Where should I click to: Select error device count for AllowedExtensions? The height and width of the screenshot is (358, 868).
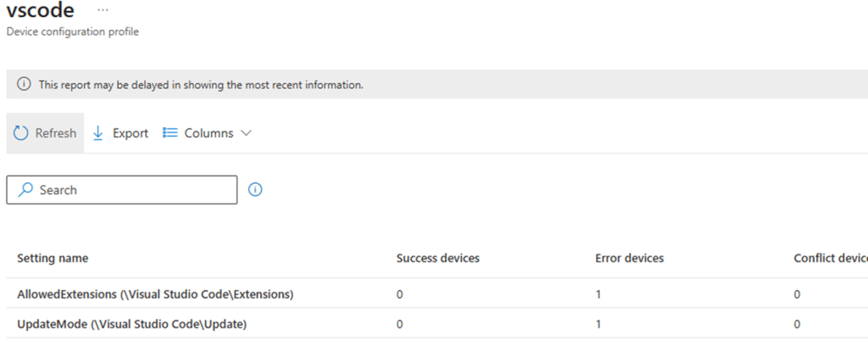[x=599, y=294]
